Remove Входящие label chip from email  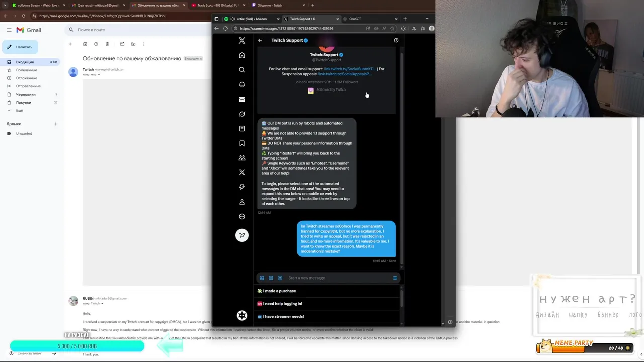(x=201, y=59)
